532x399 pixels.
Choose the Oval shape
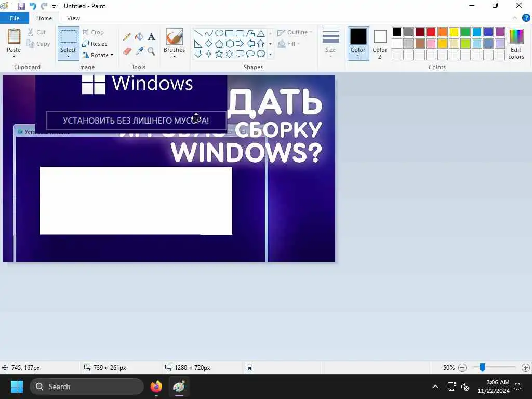coord(219,33)
